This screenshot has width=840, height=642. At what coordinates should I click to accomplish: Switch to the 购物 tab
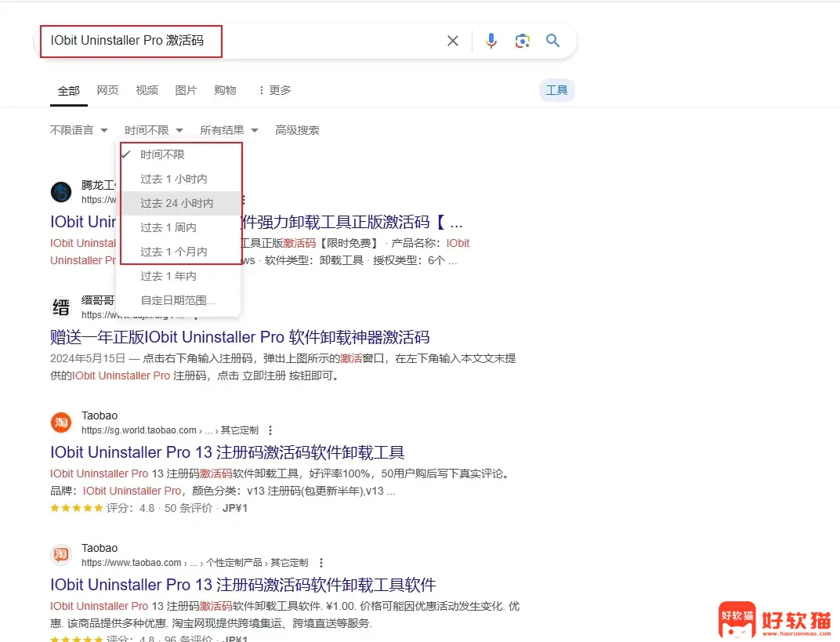tap(225, 90)
